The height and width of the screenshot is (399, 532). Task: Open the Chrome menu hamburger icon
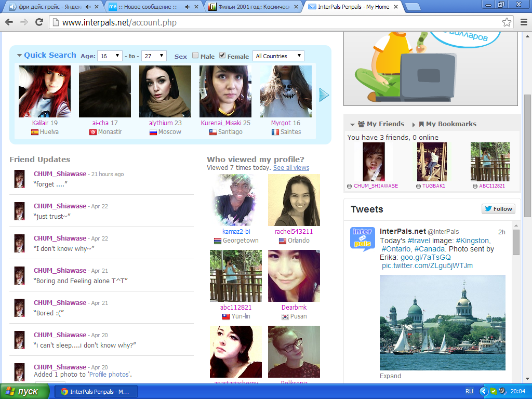click(x=524, y=22)
